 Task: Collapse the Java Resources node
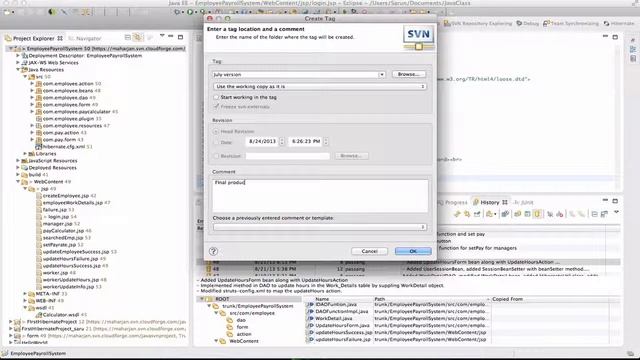(18, 70)
